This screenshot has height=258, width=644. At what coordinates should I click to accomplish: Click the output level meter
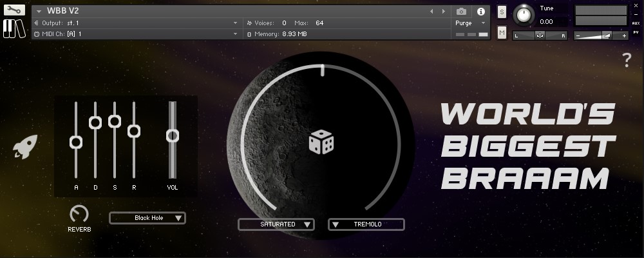(600, 15)
